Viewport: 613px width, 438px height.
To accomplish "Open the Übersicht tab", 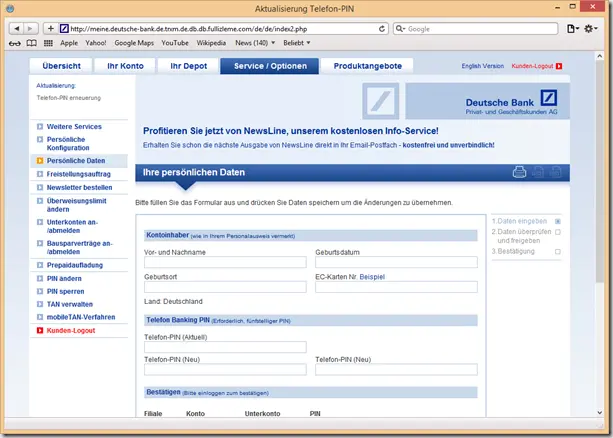I will 61,66.
